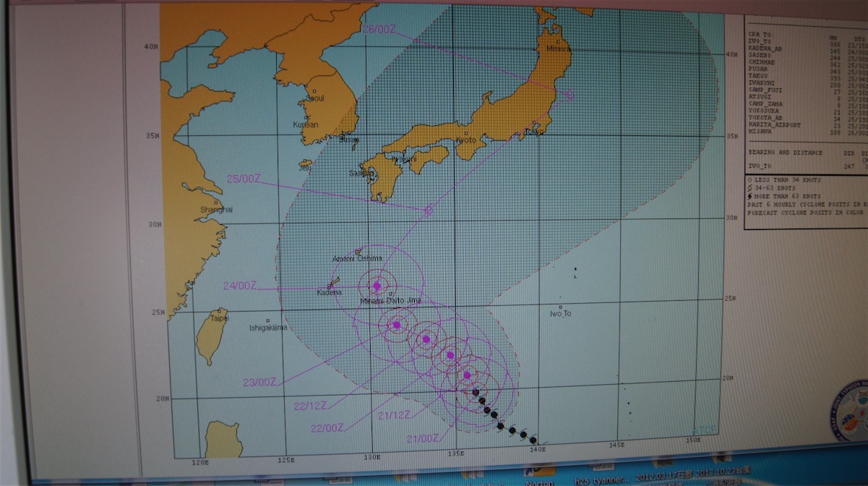Image resolution: width=868 pixels, height=486 pixels.
Task: Click the 21/12Z time label
Action: [x=394, y=414]
